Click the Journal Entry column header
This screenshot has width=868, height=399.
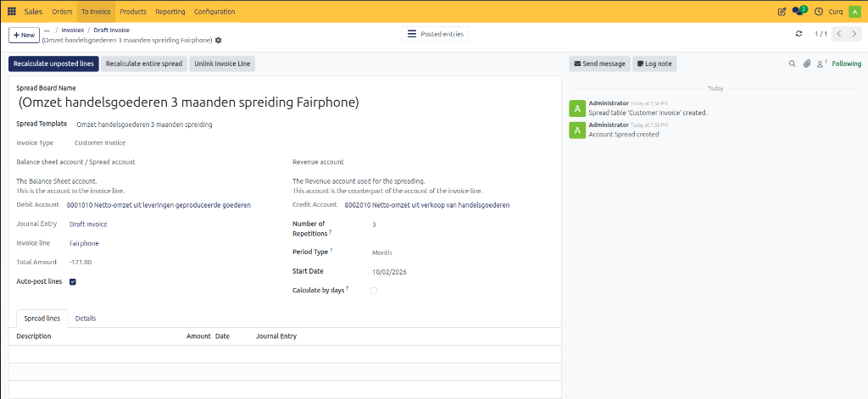(x=276, y=336)
